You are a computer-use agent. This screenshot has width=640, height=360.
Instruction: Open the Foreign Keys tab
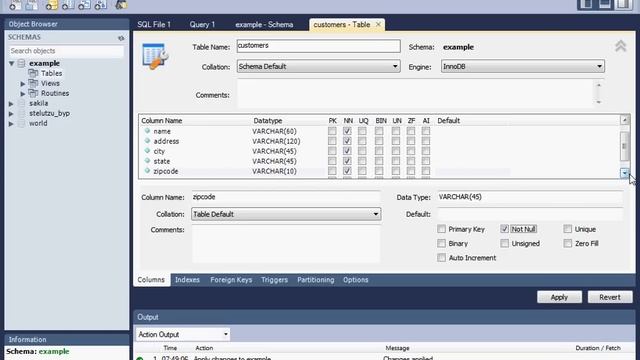[231, 280]
